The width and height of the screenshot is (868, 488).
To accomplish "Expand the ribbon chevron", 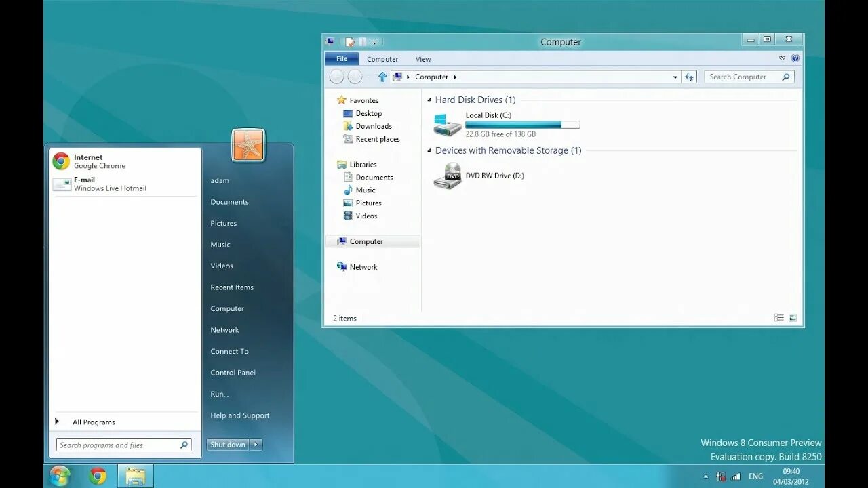I will tap(782, 58).
